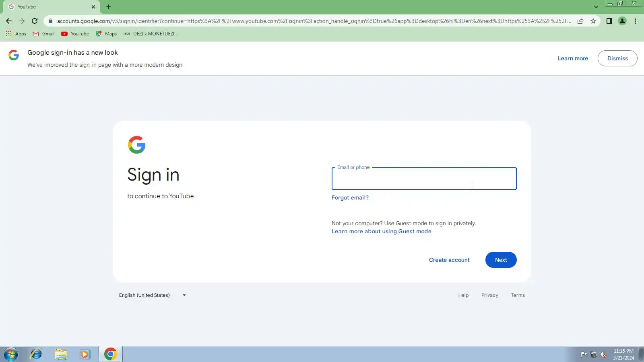Open Chrome side panel
Viewport: 644px width, 362px height.
pyautogui.click(x=609, y=21)
